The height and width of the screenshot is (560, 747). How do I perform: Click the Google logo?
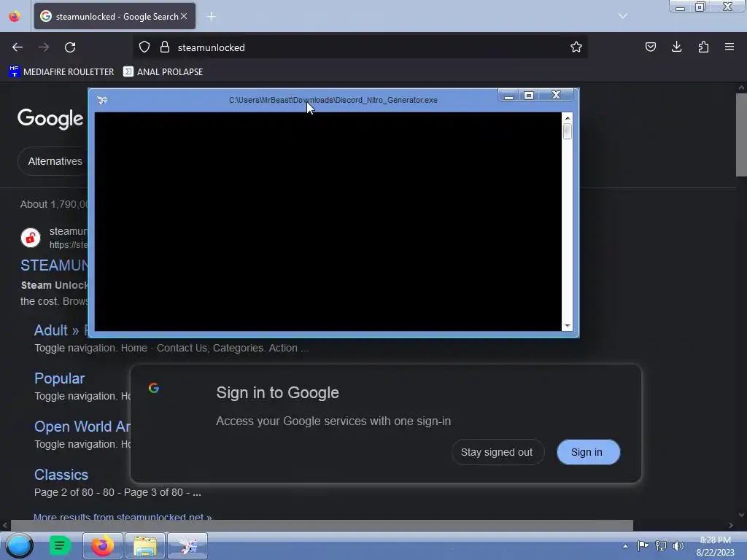click(x=50, y=119)
